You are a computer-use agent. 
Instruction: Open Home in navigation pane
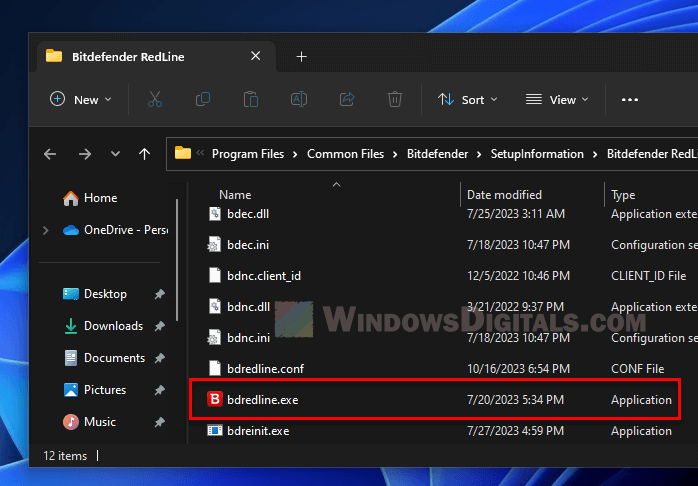90,198
